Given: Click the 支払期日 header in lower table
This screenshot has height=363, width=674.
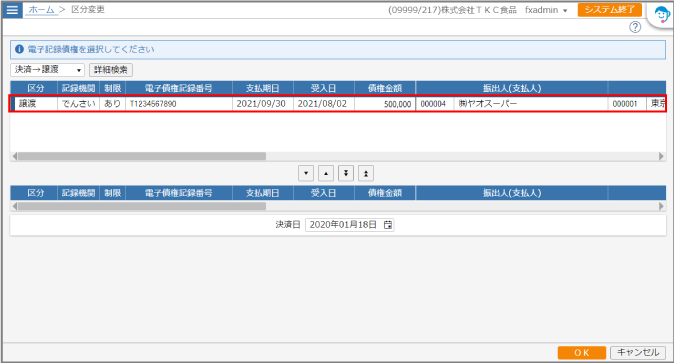Looking at the screenshot, I should click(263, 193).
